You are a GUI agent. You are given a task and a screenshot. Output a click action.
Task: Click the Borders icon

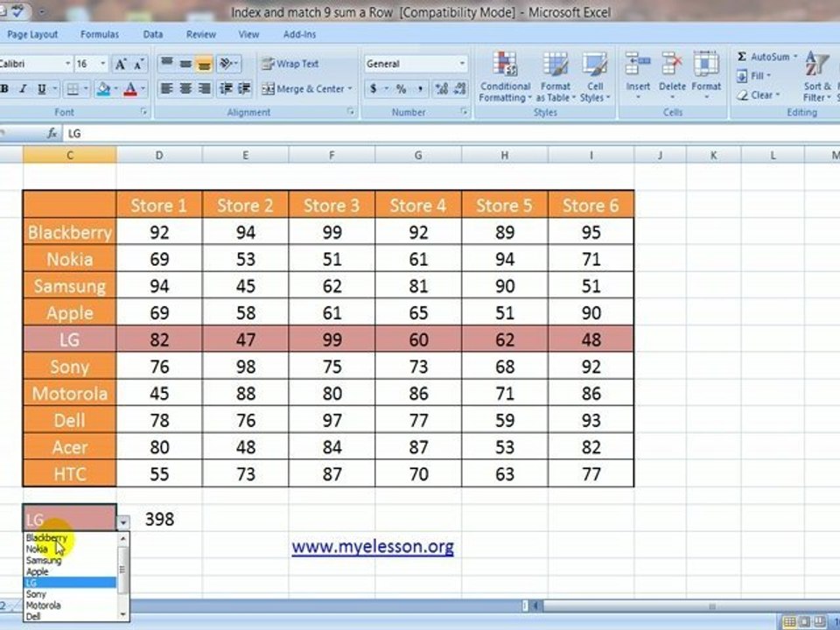pos(72,89)
